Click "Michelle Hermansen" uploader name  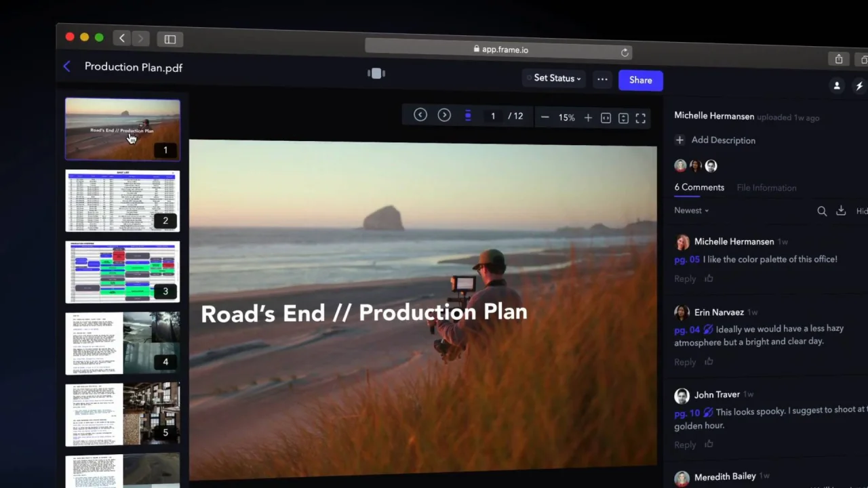[714, 116]
